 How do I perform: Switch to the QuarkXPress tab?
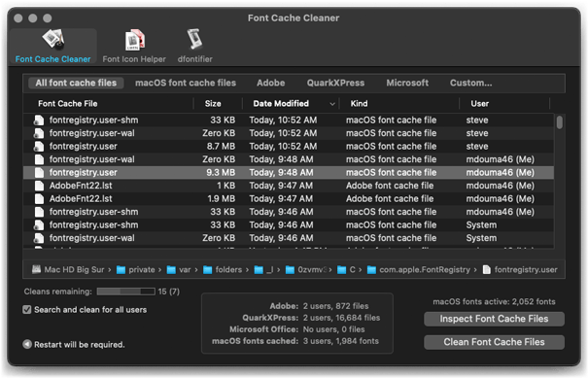coord(335,83)
